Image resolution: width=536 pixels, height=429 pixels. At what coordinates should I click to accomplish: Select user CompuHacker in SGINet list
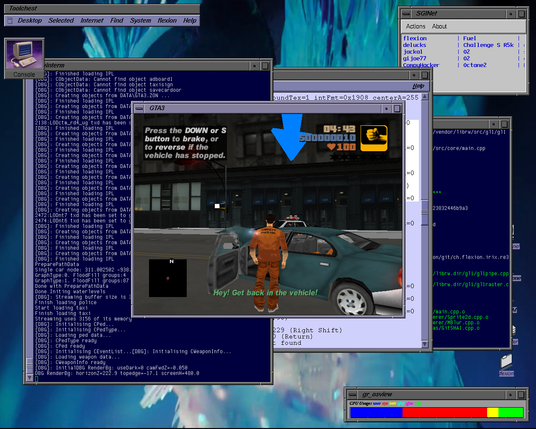point(421,65)
